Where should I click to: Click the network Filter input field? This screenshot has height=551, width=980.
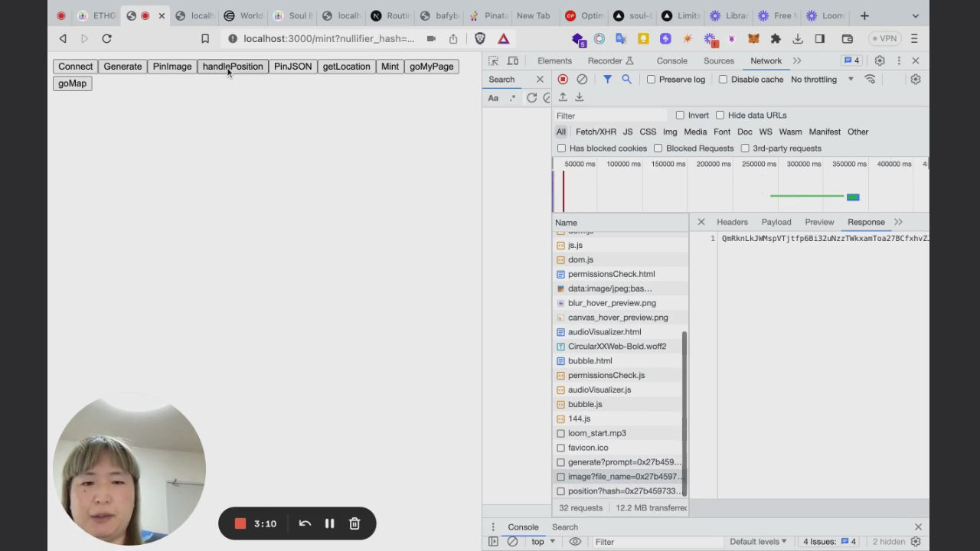click(x=609, y=116)
